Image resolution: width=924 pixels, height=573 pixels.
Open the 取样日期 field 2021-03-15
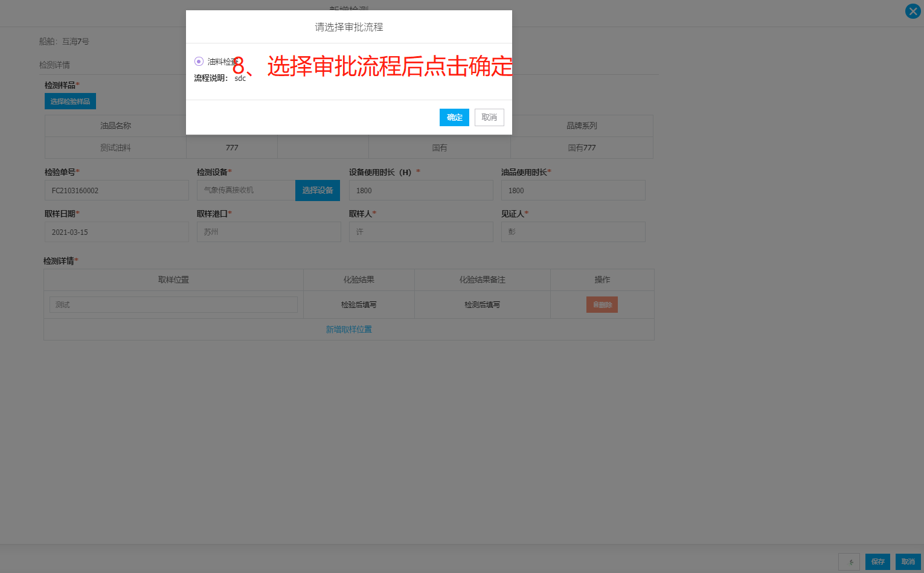click(117, 232)
